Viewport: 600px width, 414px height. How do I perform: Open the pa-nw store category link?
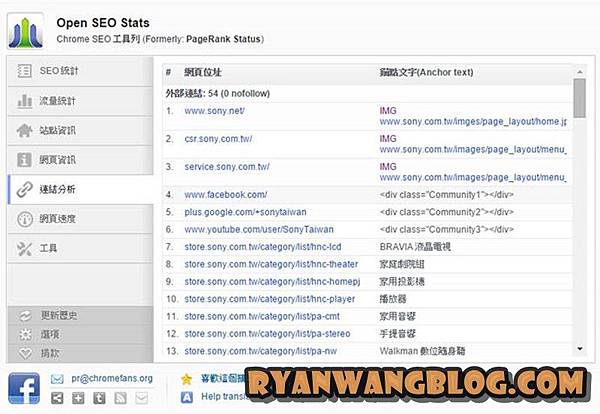click(x=261, y=351)
